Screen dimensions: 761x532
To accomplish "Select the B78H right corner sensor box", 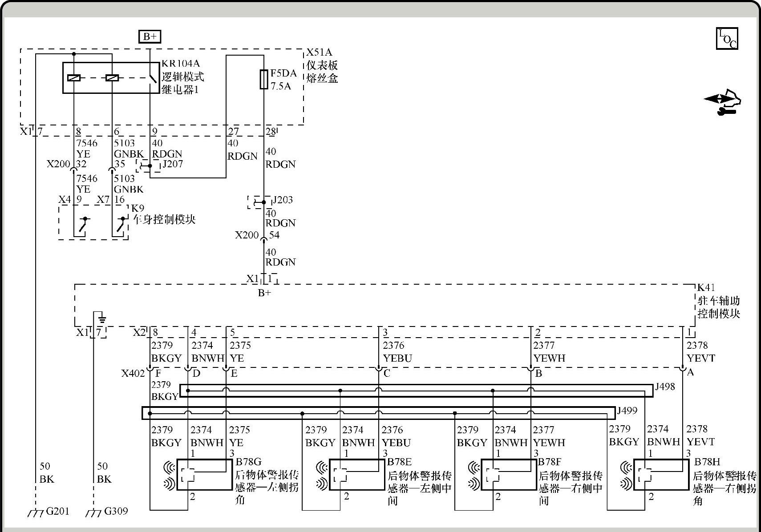I will pos(661,475).
